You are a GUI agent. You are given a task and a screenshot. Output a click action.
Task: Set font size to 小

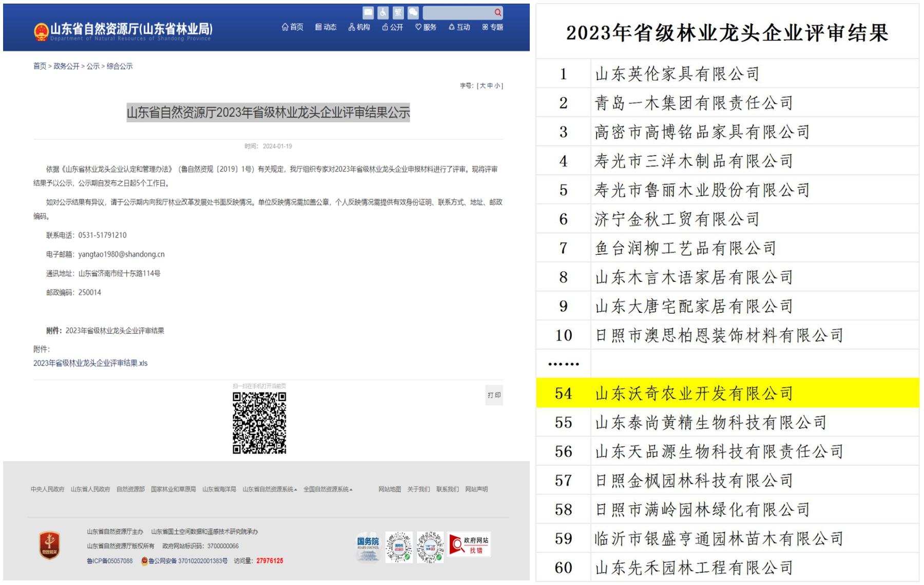(497, 86)
